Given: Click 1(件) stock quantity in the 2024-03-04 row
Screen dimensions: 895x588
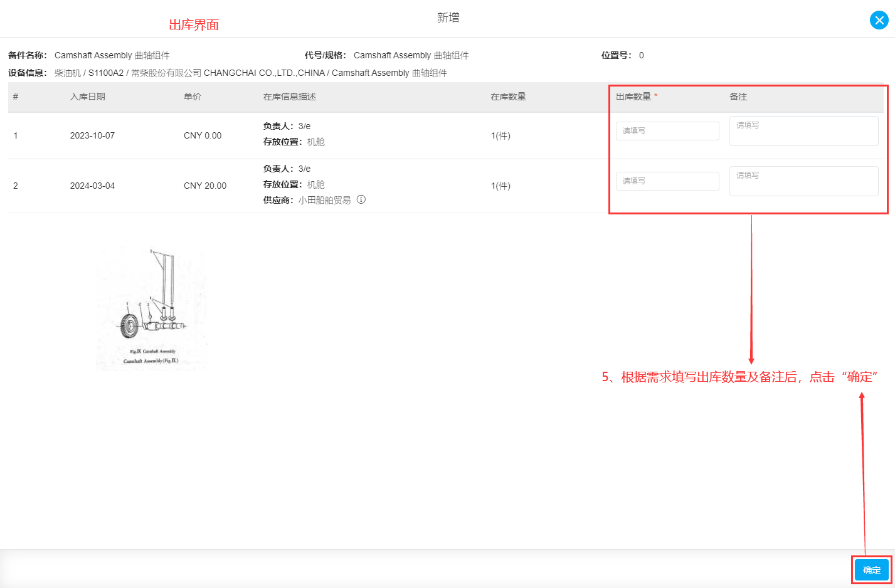Looking at the screenshot, I should 500,186.
